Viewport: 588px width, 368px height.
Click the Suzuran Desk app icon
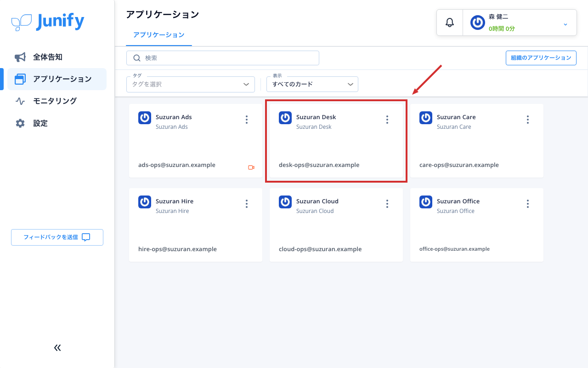point(285,118)
